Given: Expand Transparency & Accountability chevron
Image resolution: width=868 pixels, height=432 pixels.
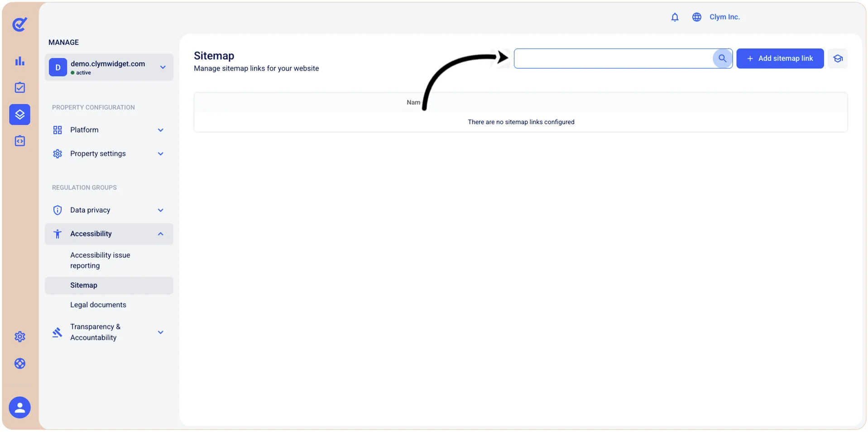Looking at the screenshot, I should (160, 332).
